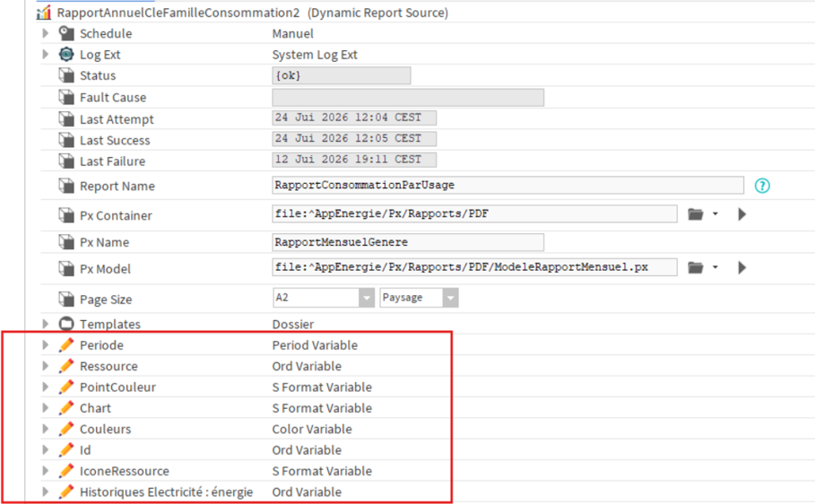Click the pencil icon beside Couleurs
Screen dimensions: 815x504
click(x=66, y=429)
